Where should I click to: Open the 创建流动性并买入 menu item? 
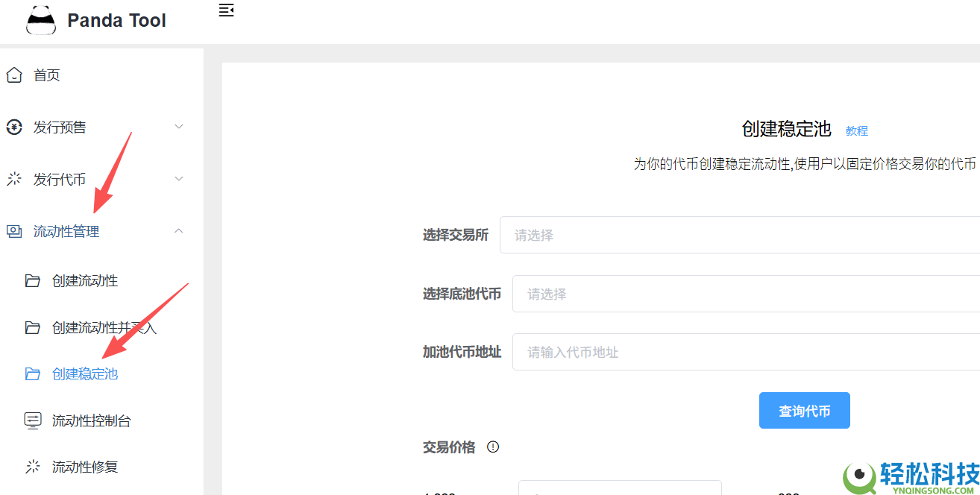104,328
